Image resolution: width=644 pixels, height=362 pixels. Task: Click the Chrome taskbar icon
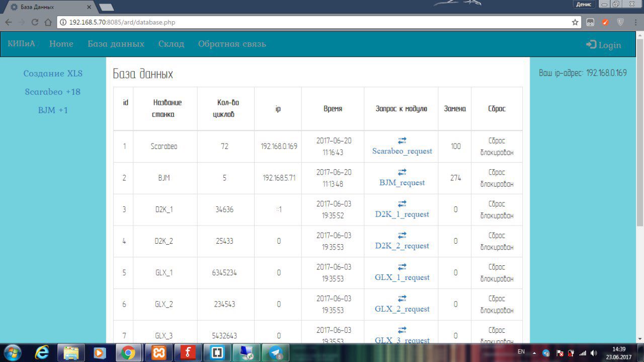[128, 352]
